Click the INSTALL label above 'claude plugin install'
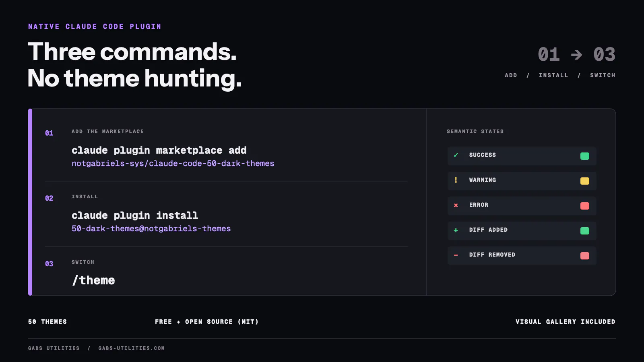The image size is (644, 362). 85,197
